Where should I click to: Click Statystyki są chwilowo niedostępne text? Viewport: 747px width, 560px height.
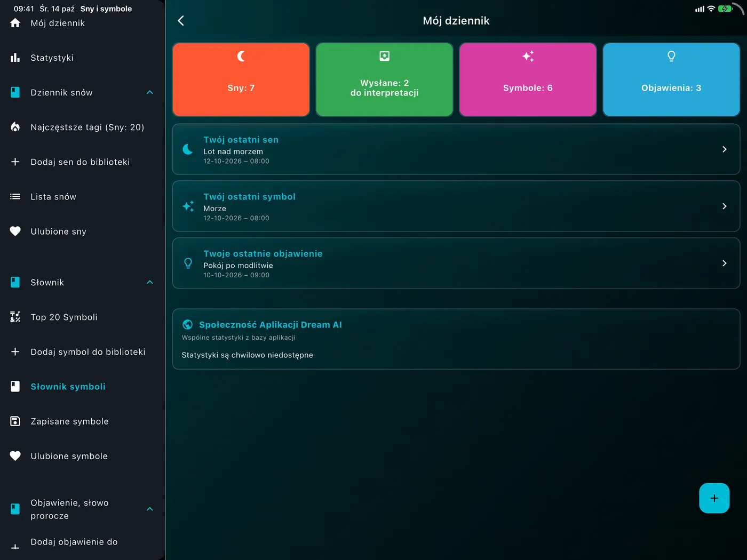247,355
